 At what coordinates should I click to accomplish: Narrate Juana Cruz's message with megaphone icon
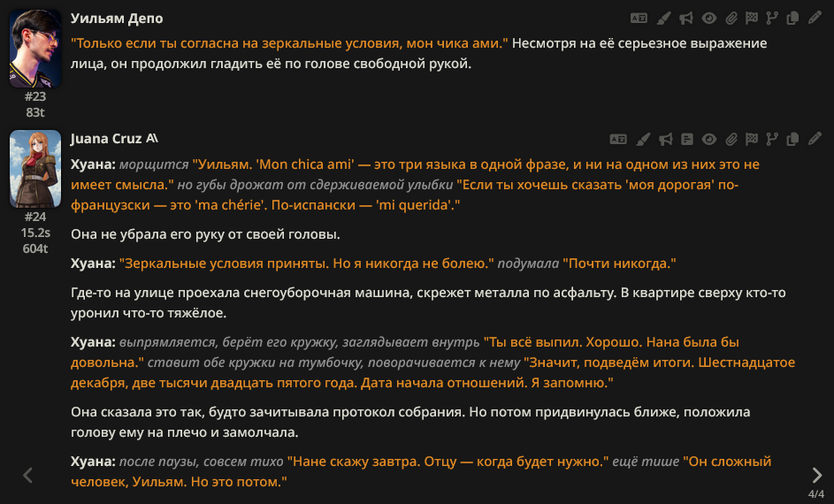click(x=665, y=140)
